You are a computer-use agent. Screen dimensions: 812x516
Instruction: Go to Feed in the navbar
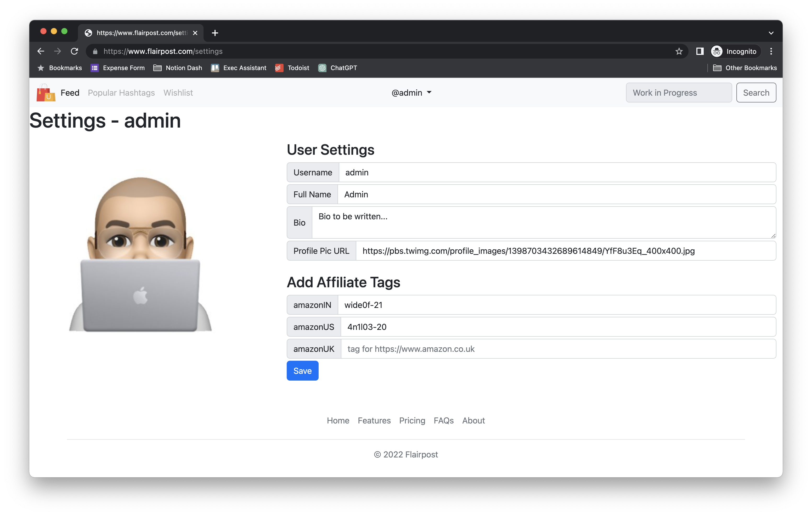click(x=70, y=93)
